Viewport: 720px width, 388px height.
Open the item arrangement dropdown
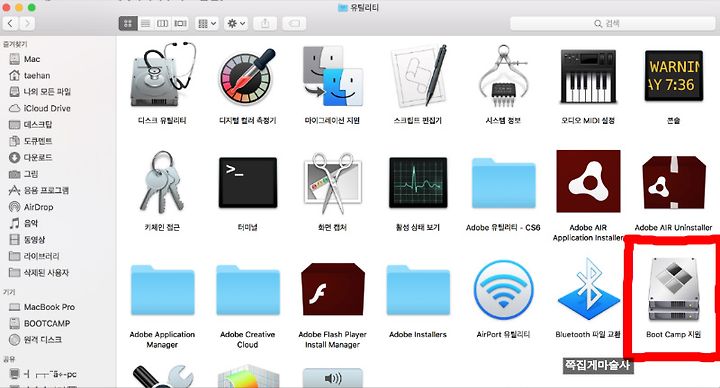[x=207, y=23]
